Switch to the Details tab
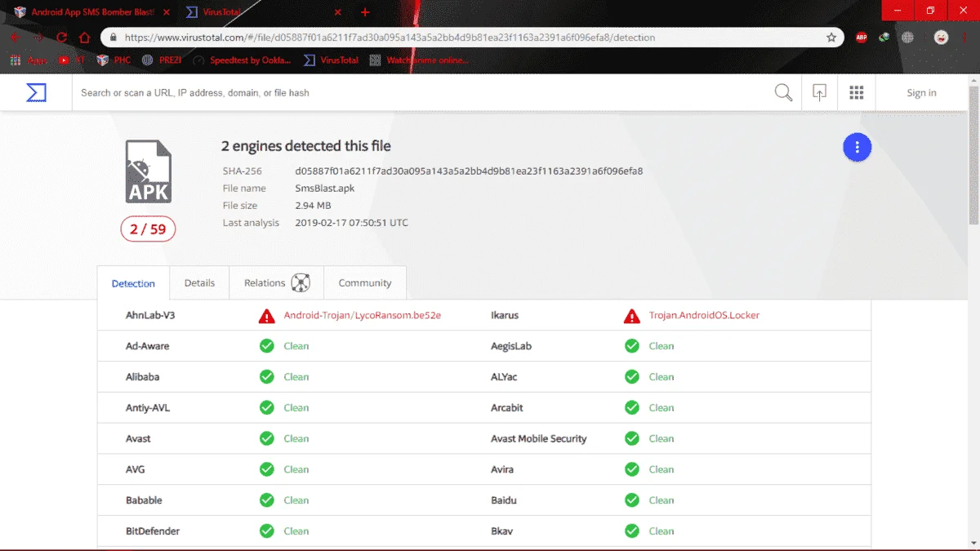This screenshot has height=551, width=980. point(199,283)
